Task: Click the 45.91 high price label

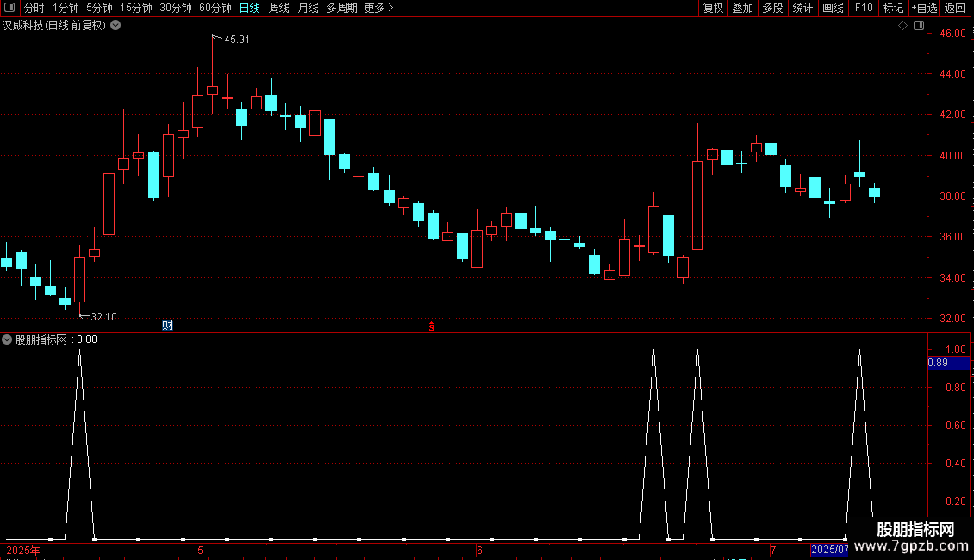Action: [237, 40]
